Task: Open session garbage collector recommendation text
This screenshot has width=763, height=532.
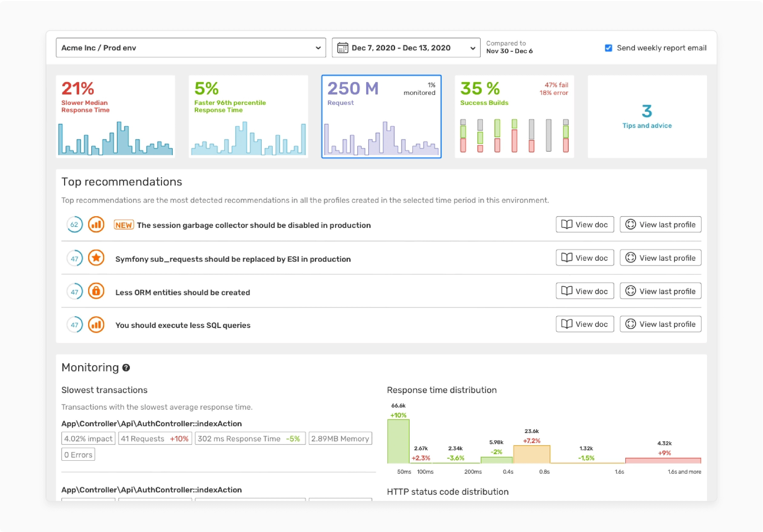Action: tap(254, 225)
